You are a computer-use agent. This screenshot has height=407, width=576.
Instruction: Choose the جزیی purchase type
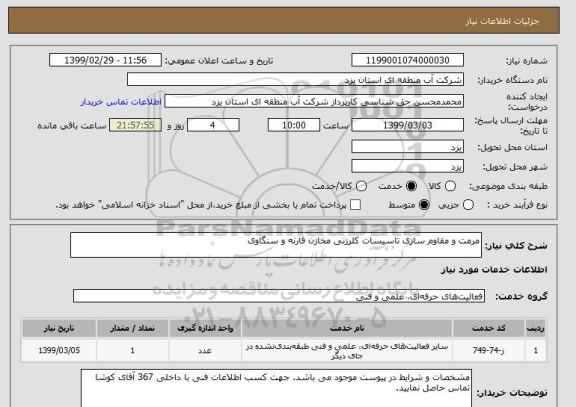point(468,205)
